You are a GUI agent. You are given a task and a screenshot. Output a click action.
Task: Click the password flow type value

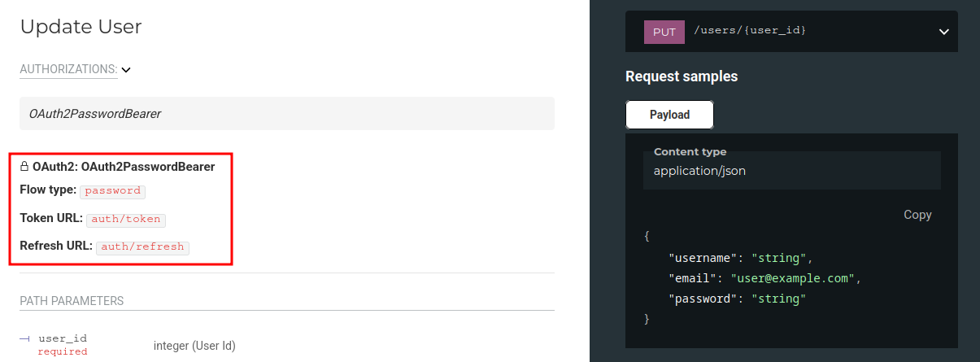pyautogui.click(x=113, y=191)
